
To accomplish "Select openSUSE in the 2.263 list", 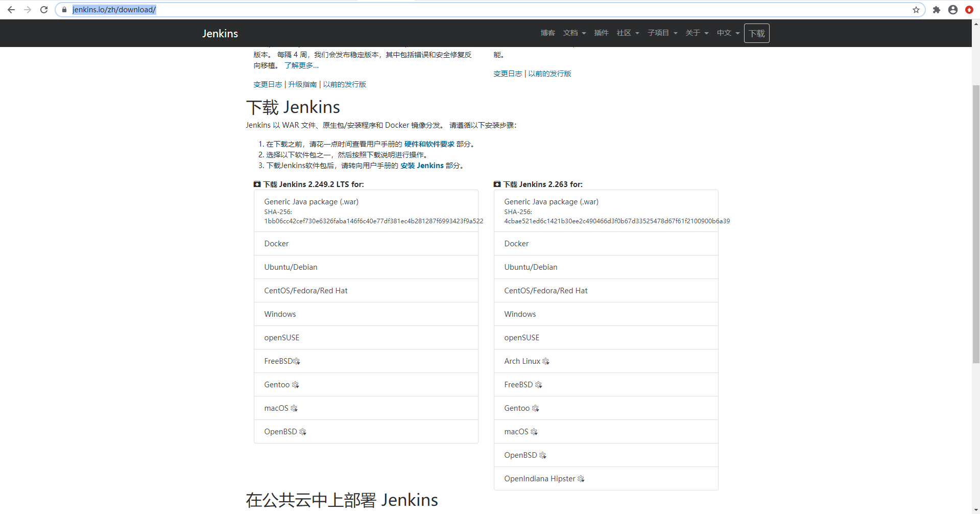I will 606,338.
